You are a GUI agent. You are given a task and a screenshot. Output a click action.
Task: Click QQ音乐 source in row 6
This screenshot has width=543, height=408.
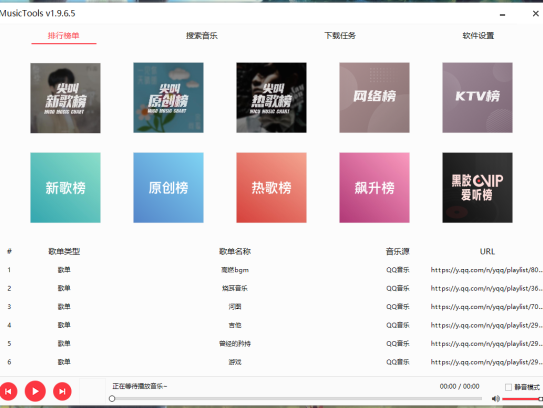point(398,362)
